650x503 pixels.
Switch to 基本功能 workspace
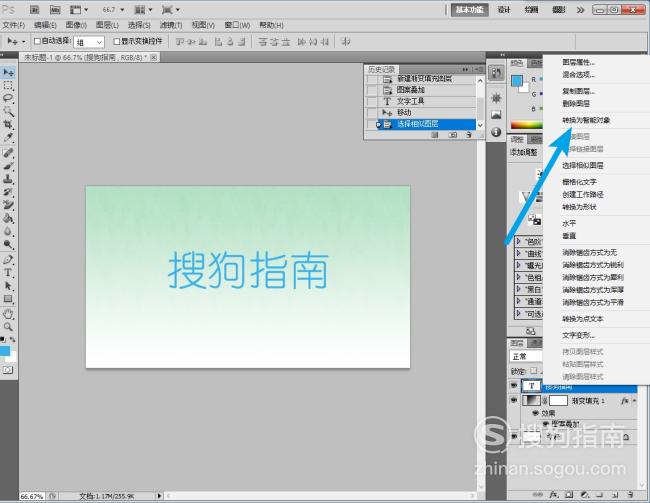click(x=469, y=10)
